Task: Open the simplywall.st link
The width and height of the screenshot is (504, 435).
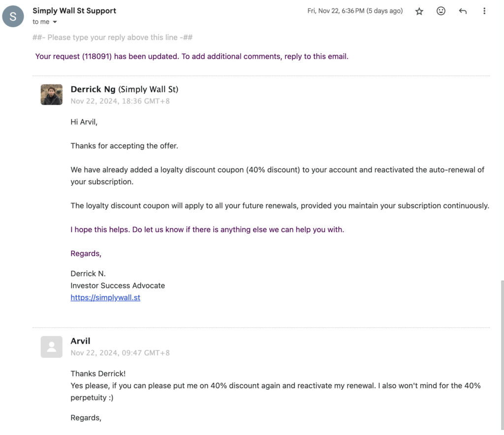Action: [x=105, y=298]
